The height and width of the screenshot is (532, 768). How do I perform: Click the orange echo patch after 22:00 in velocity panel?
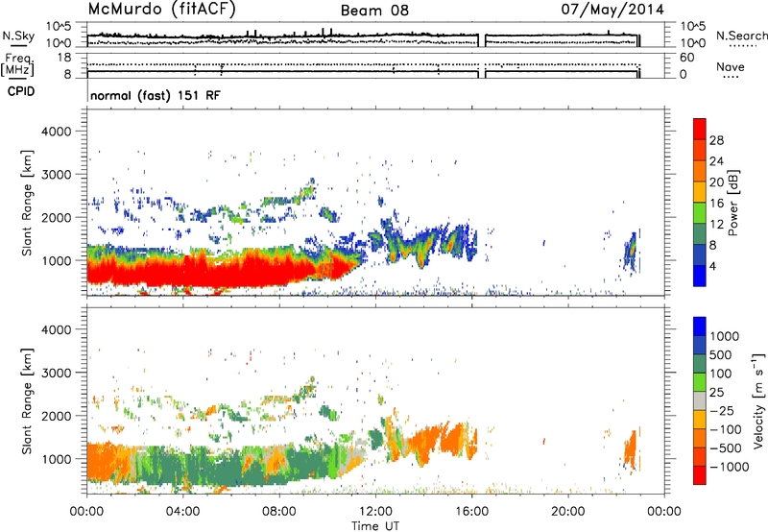click(631, 449)
